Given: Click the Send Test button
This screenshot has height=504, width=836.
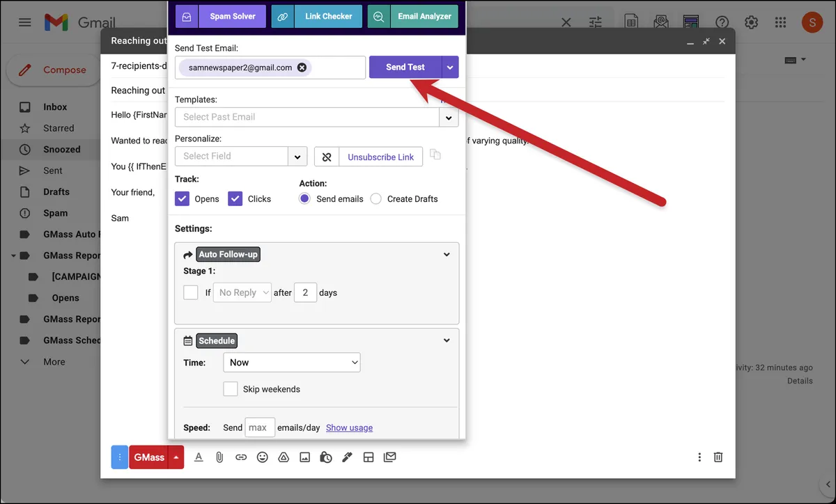Looking at the screenshot, I should tap(405, 68).
